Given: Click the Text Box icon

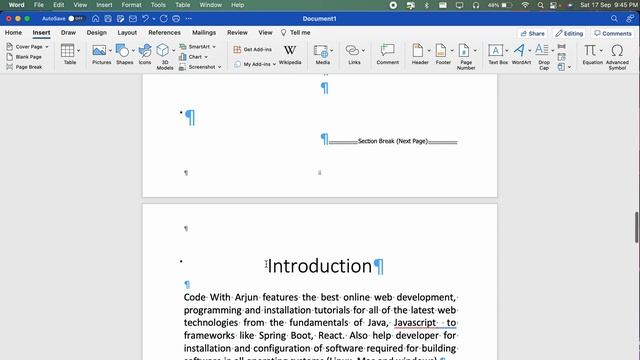Looking at the screenshot, I should pos(496,51).
